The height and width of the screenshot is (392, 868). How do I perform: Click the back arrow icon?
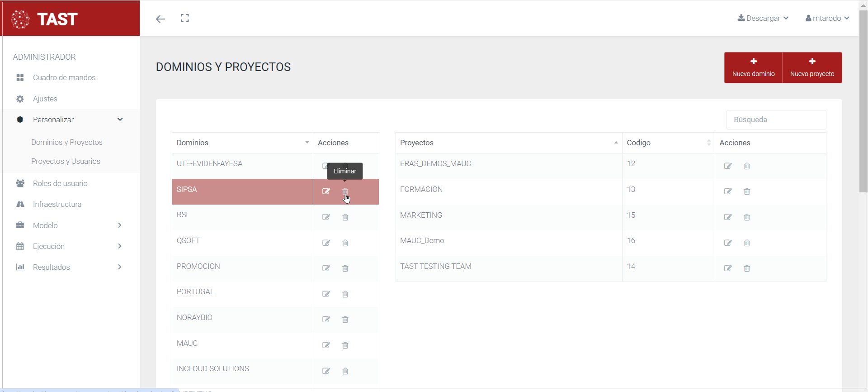(160, 19)
